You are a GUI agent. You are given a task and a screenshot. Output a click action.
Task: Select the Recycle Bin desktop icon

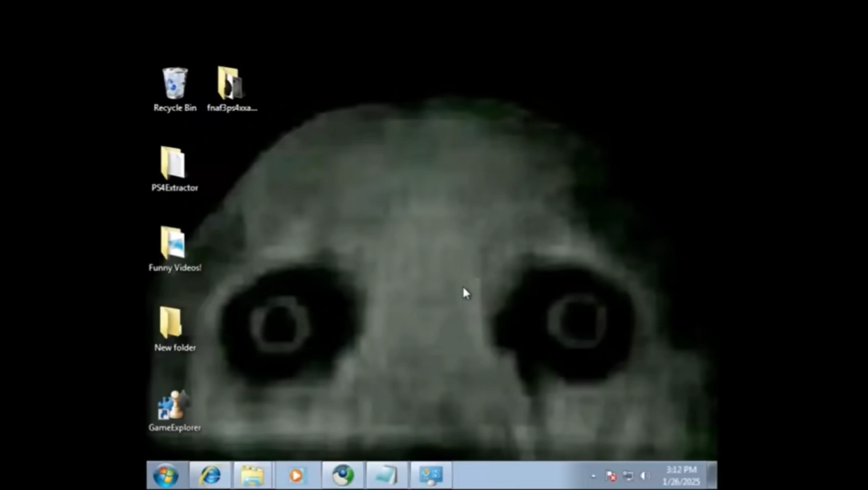tap(175, 89)
